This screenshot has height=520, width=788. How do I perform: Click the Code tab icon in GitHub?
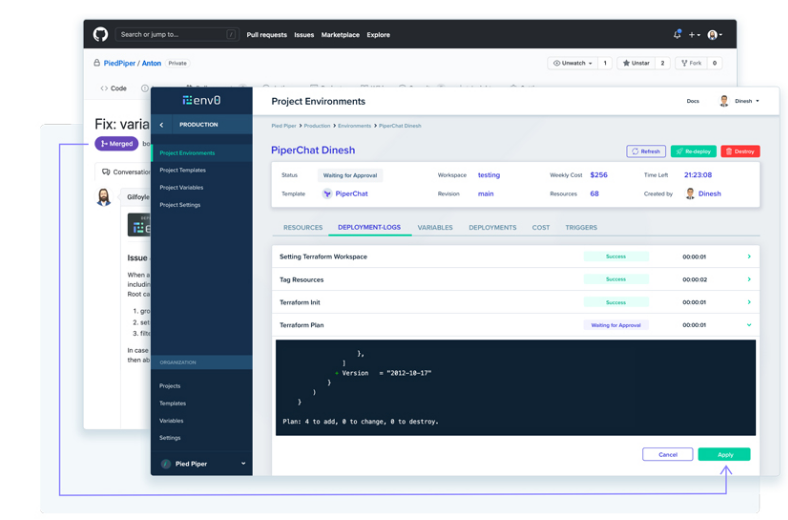104,88
